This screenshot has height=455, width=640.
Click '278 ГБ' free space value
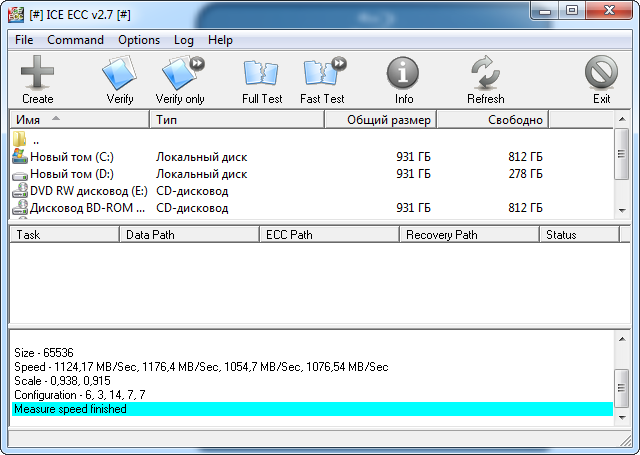[x=525, y=174]
